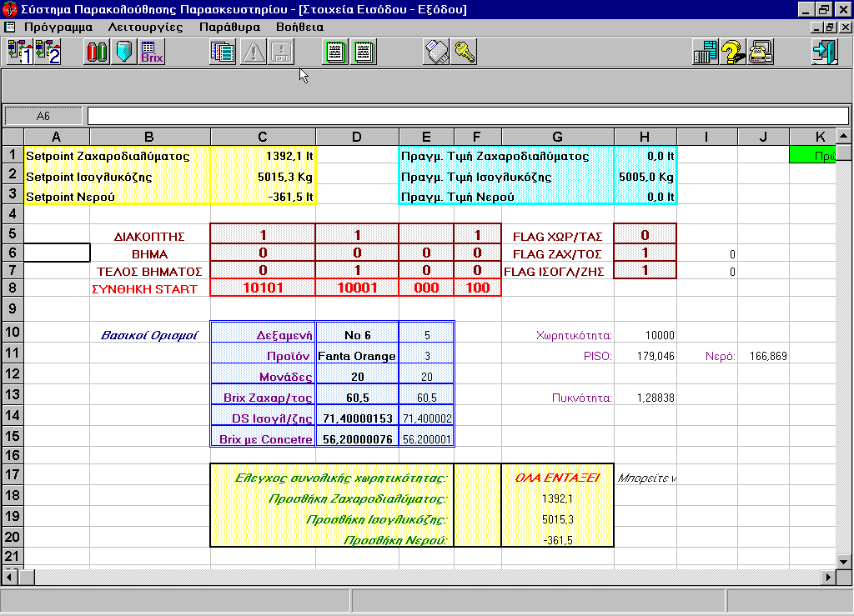Image resolution: width=854 pixels, height=616 pixels.
Task: Click the yellow key icon
Action: (x=465, y=53)
